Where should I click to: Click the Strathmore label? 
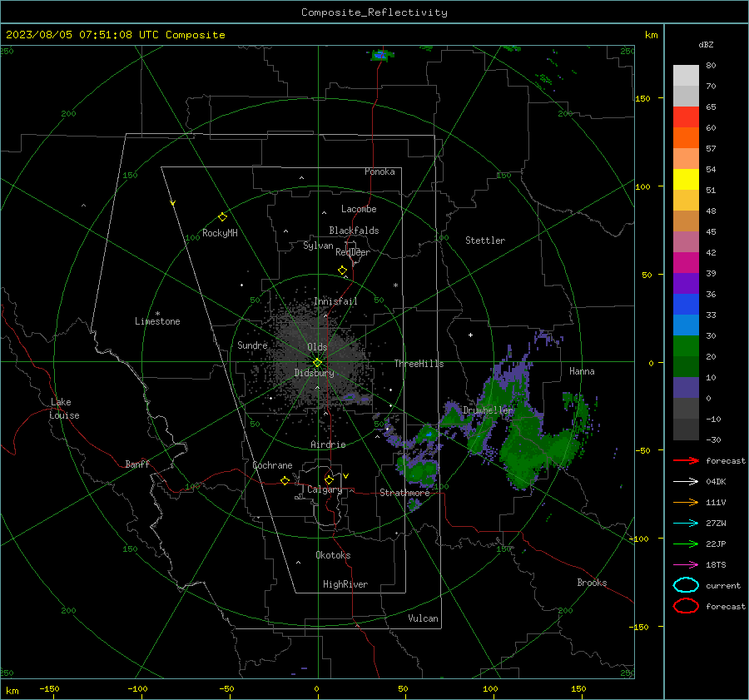point(404,493)
